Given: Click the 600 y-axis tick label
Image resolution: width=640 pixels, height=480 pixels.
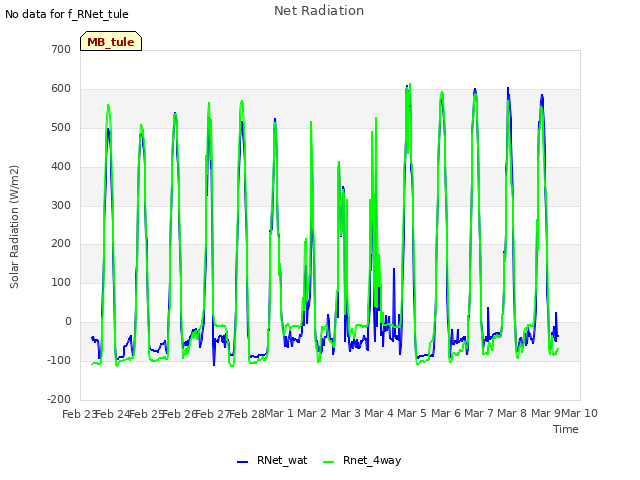Looking at the screenshot, I should tap(61, 89).
